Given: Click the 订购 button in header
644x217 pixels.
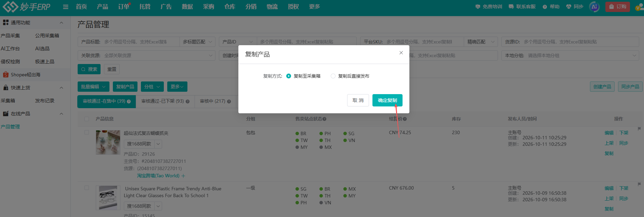Looking at the screenshot, I should point(617,7).
